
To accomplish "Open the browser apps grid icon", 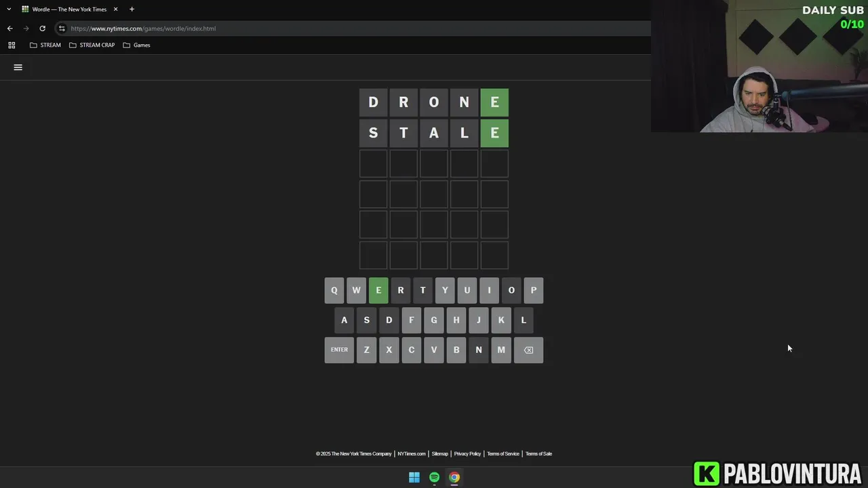I will 12,45.
